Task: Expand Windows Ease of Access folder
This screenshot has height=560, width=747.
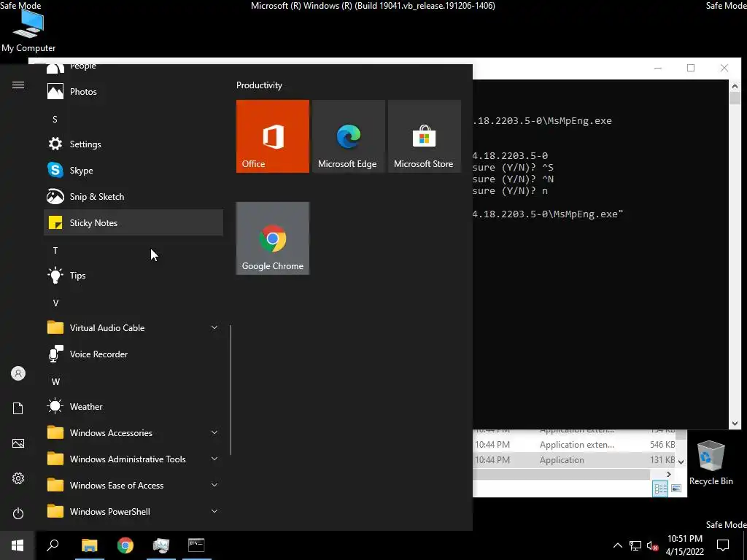Action: (x=133, y=485)
